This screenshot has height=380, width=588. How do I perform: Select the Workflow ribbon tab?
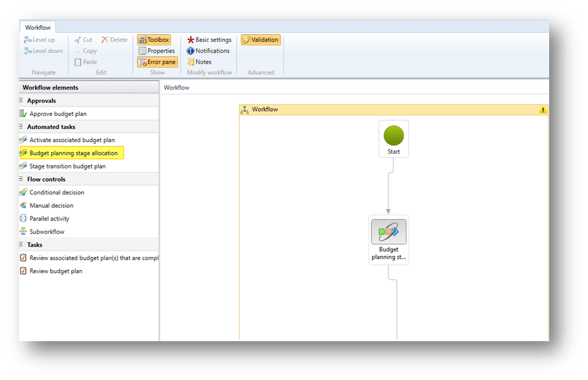pos(38,27)
